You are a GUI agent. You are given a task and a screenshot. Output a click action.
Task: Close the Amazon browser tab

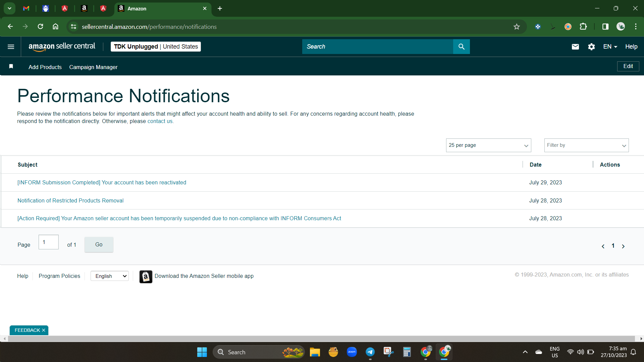205,8
